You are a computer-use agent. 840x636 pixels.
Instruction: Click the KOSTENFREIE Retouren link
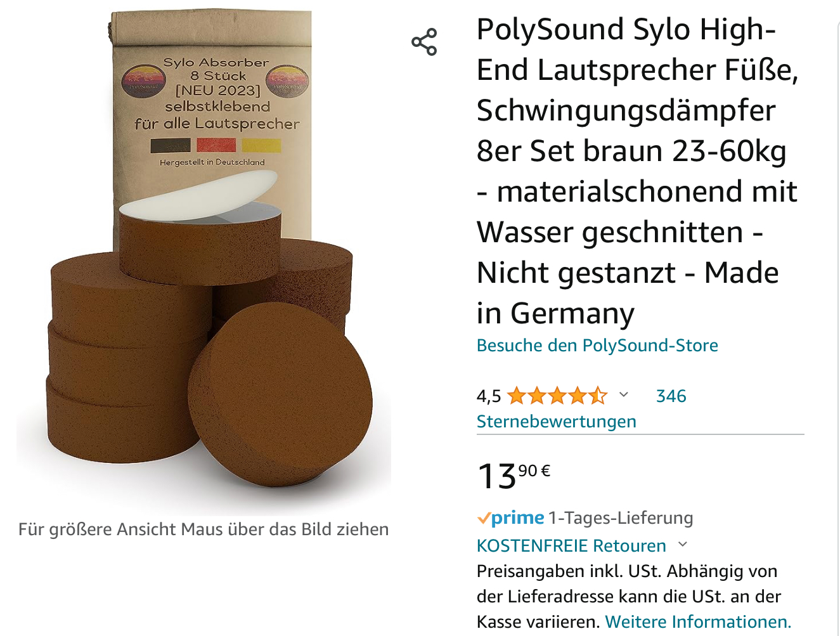[571, 546]
